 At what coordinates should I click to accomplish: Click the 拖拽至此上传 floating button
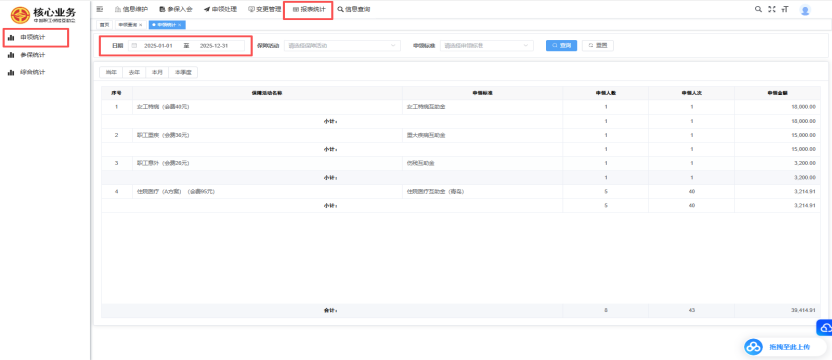(x=785, y=347)
